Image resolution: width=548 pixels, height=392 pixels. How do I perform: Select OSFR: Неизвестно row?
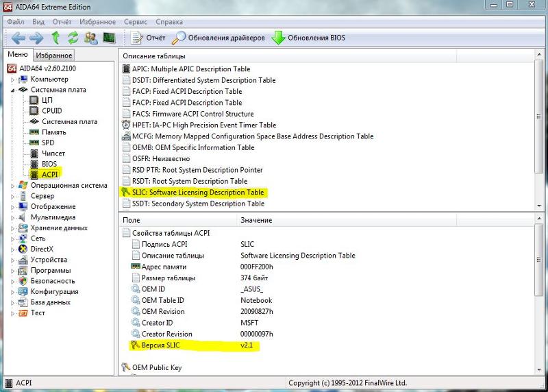click(161, 159)
